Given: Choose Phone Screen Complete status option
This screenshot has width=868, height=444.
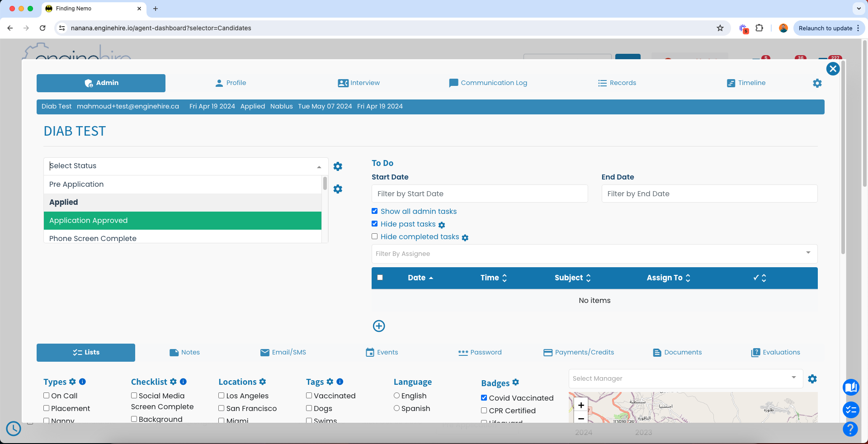Looking at the screenshot, I should pyautogui.click(x=183, y=237).
